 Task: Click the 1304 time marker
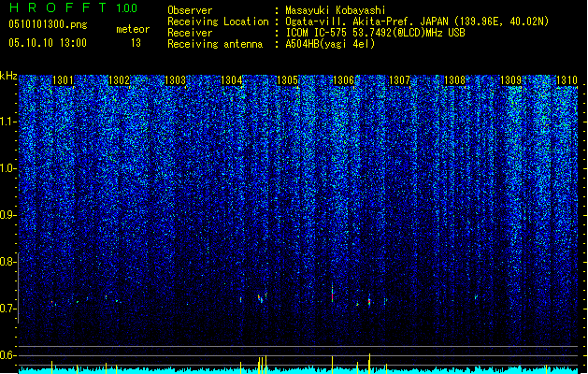[x=232, y=80]
